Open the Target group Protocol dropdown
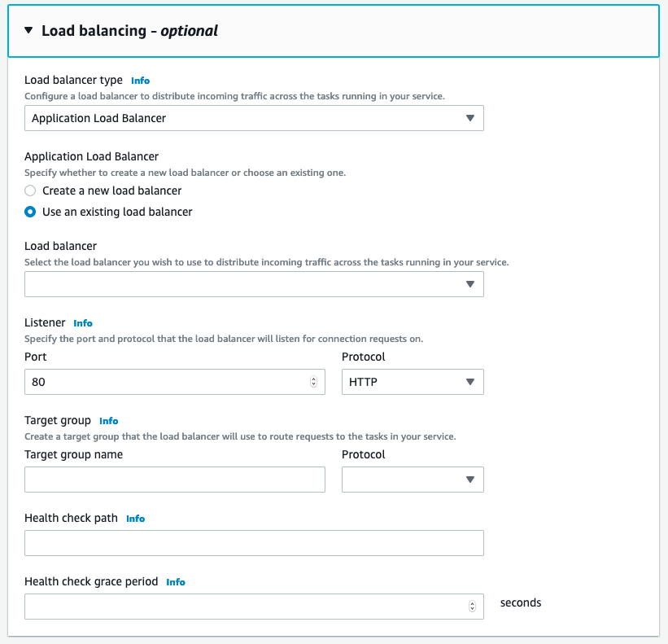 pos(413,480)
